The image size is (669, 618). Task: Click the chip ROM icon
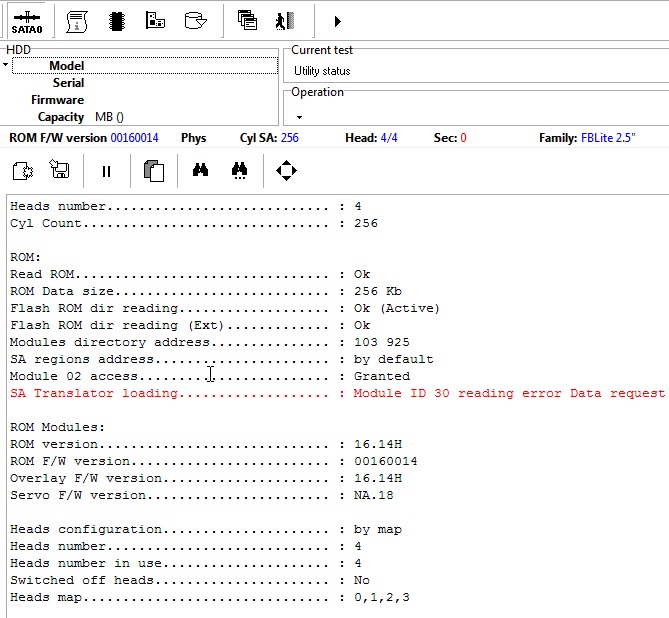click(116, 21)
